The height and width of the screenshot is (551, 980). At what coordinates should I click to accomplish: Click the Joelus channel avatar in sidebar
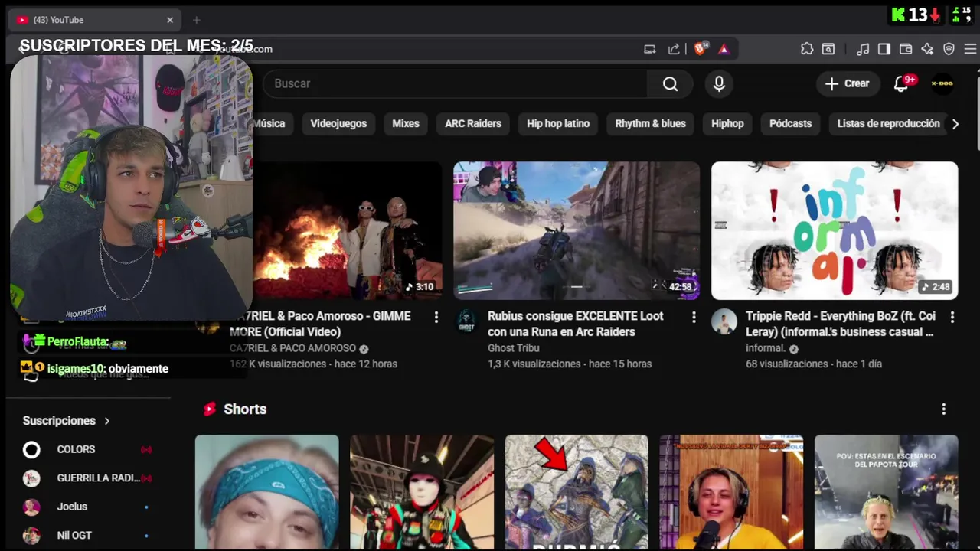click(31, 507)
